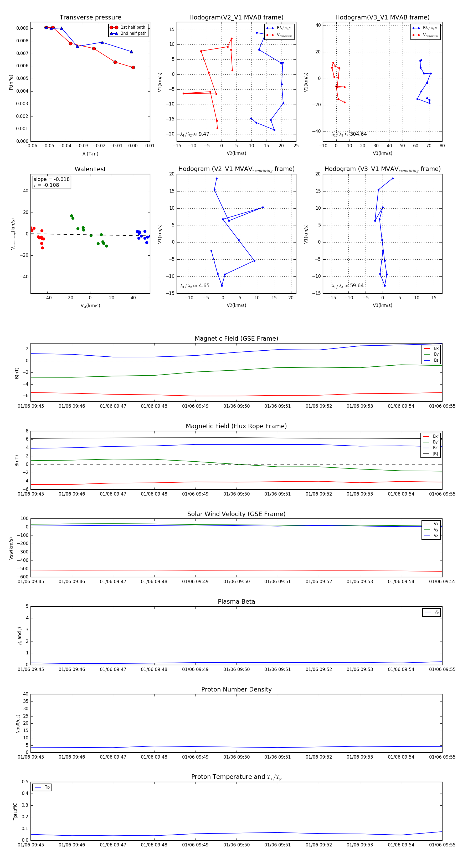The width and height of the screenshot is (473, 868).
Task: Click "Magnetic Field (GSE Frame)" title
Action: (x=236, y=339)
